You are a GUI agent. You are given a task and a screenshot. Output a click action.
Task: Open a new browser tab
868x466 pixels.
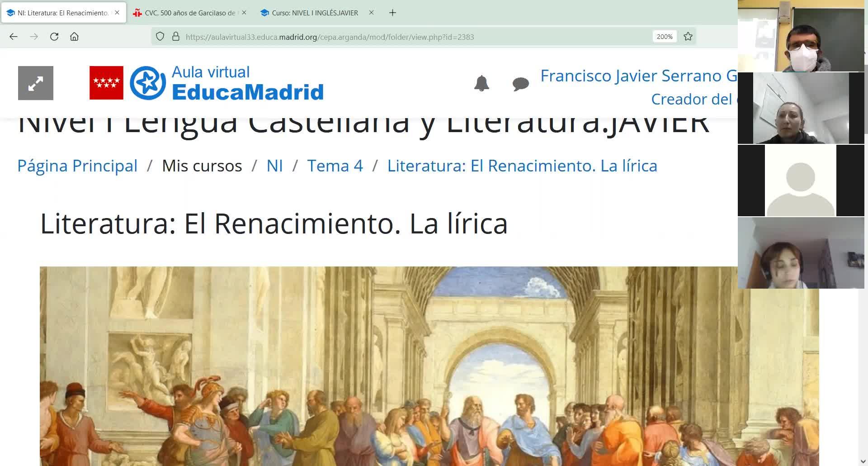(392, 13)
